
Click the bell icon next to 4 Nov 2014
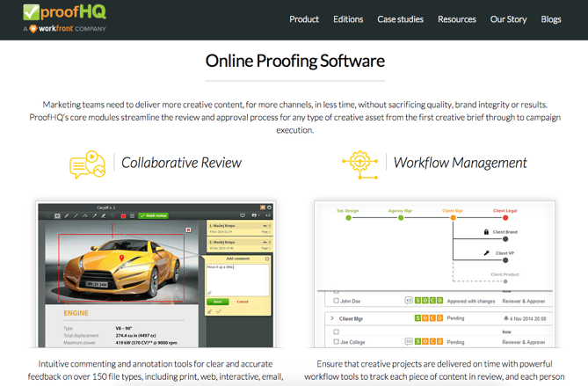[506, 318]
